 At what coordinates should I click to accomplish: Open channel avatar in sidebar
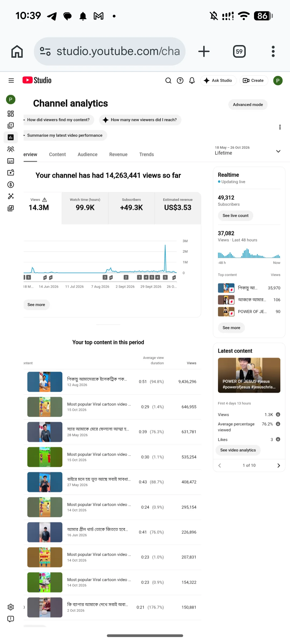point(11,100)
